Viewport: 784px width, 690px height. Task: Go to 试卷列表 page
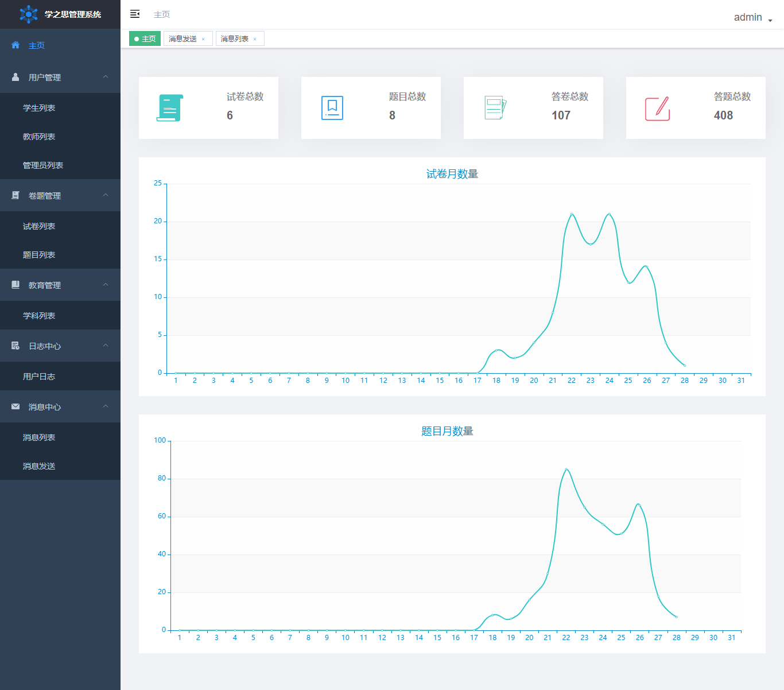(x=39, y=226)
